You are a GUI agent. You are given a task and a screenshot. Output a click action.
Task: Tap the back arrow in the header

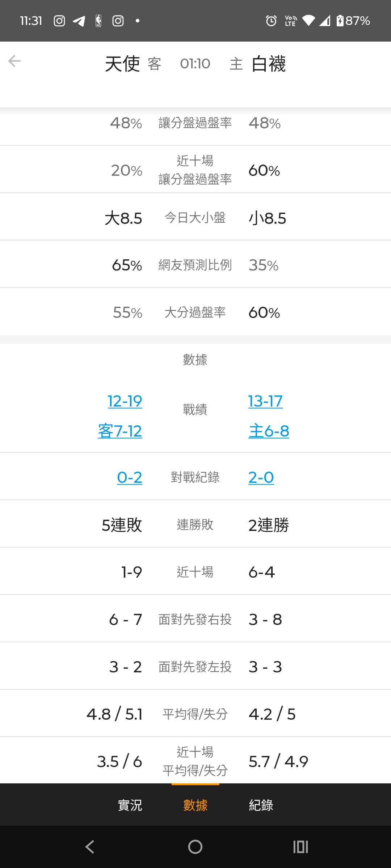14,61
